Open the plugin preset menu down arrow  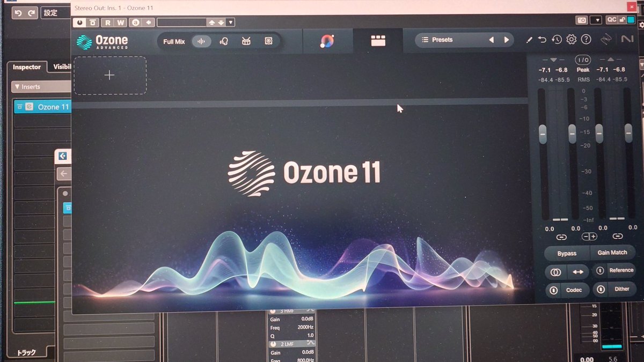click(231, 23)
